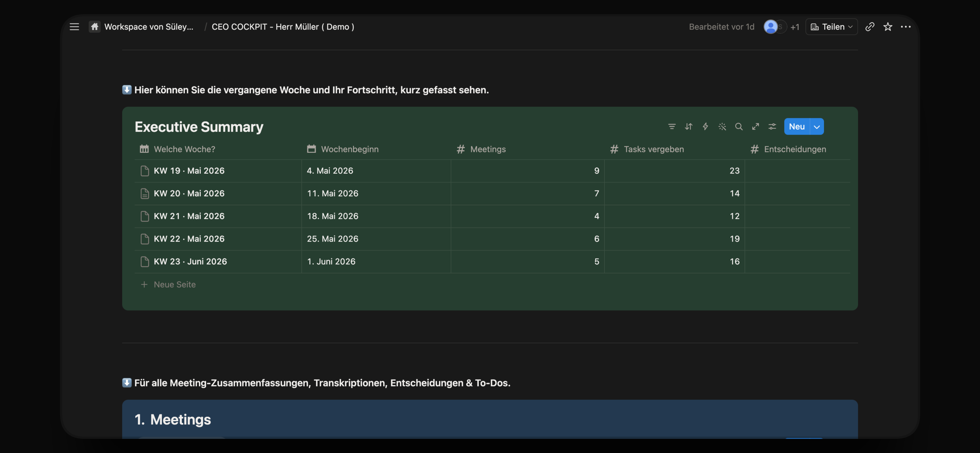Click the filter icon in Executive Summary
The height and width of the screenshot is (453, 980).
click(672, 127)
